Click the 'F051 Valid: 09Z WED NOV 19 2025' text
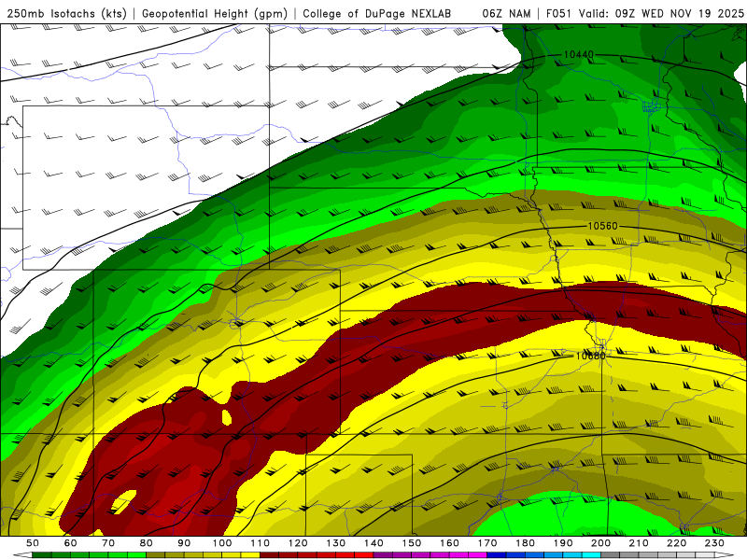747x560 pixels. (644, 13)
